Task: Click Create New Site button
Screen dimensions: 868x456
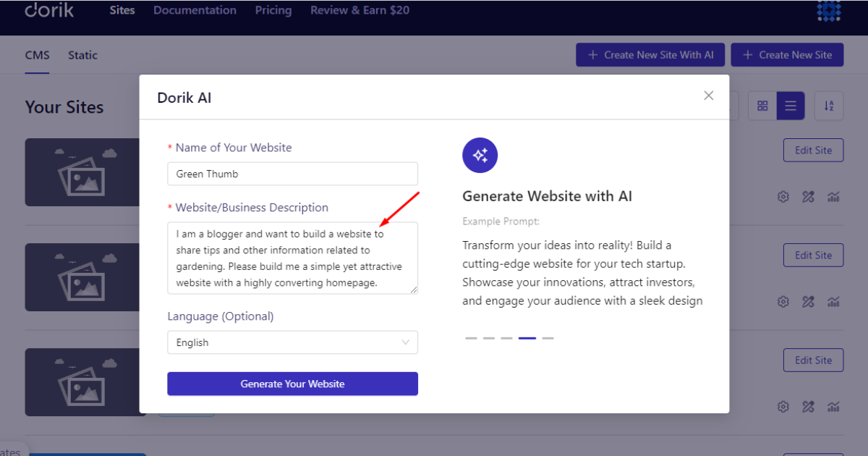Action: point(787,55)
